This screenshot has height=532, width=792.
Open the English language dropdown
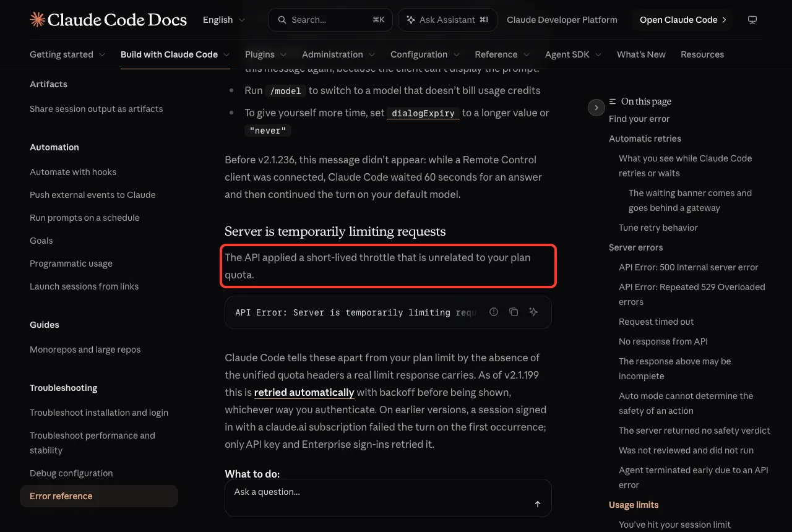pyautogui.click(x=224, y=20)
